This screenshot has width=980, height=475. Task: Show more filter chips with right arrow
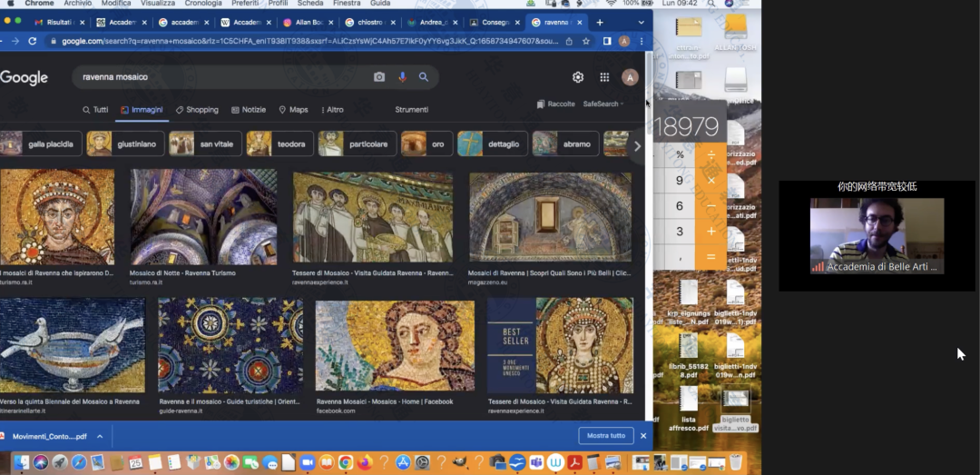click(637, 146)
